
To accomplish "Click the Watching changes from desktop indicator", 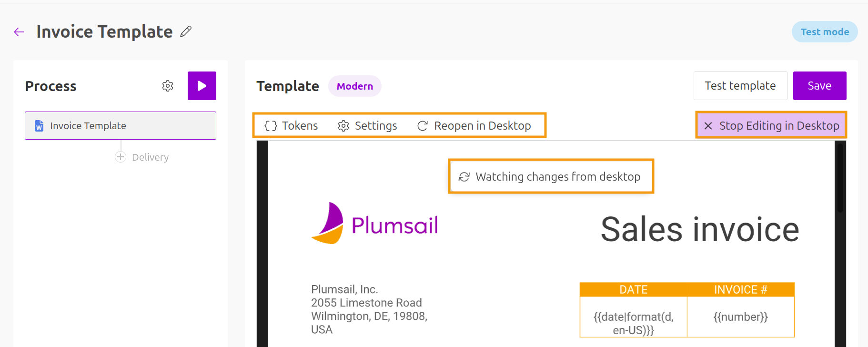I will click(x=551, y=177).
